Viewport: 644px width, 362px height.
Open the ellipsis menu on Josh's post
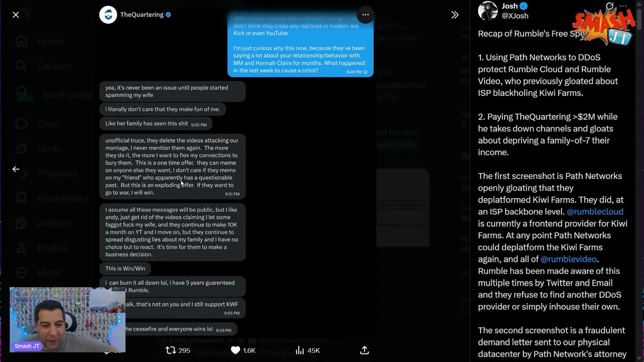623,7
